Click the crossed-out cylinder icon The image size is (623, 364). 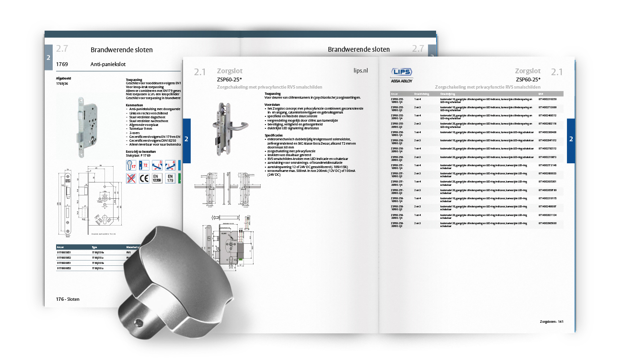tap(131, 179)
